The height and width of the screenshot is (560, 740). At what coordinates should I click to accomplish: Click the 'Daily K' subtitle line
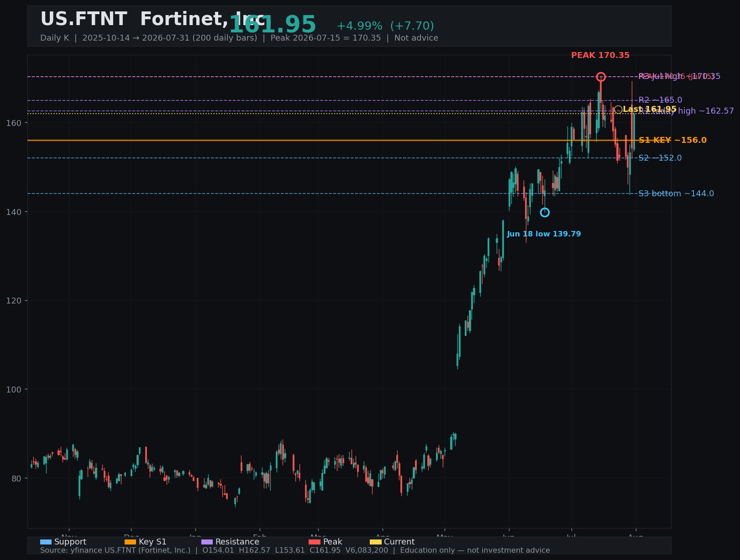tap(239, 38)
